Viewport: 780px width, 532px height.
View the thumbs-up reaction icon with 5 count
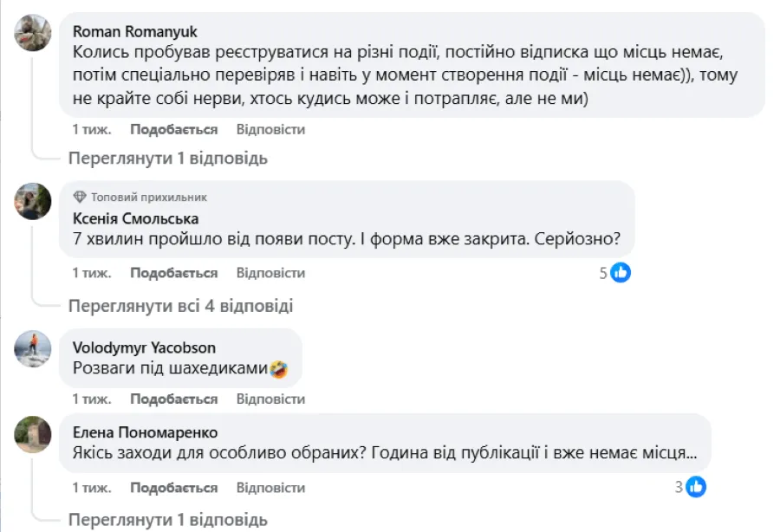click(x=620, y=272)
